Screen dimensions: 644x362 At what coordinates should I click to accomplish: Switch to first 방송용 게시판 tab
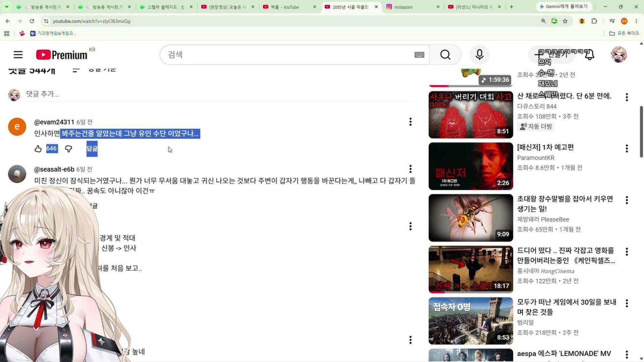43,7
